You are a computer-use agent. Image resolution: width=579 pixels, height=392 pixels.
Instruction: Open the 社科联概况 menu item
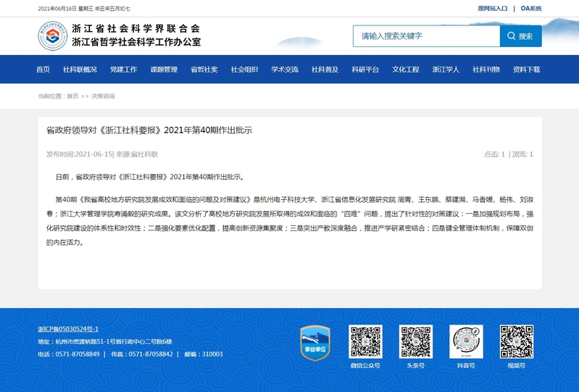[80, 70]
